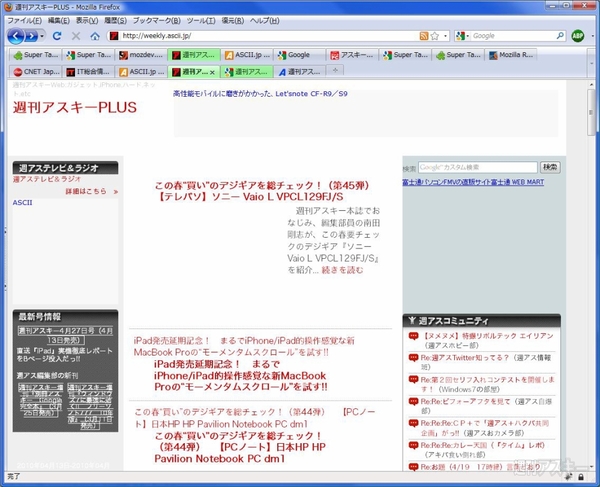The width and height of the screenshot is (600, 487).
Task: Click the Google カスタム検索 input field
Action: pos(478,167)
